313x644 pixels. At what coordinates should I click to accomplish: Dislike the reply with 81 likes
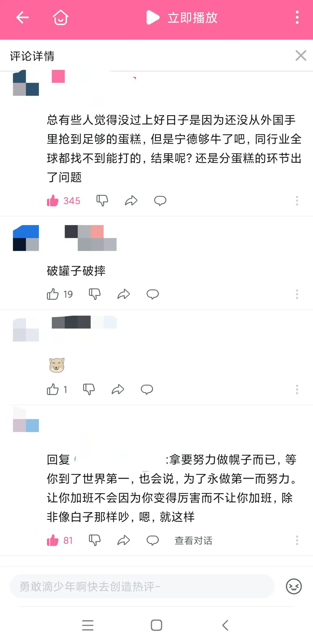(95, 540)
